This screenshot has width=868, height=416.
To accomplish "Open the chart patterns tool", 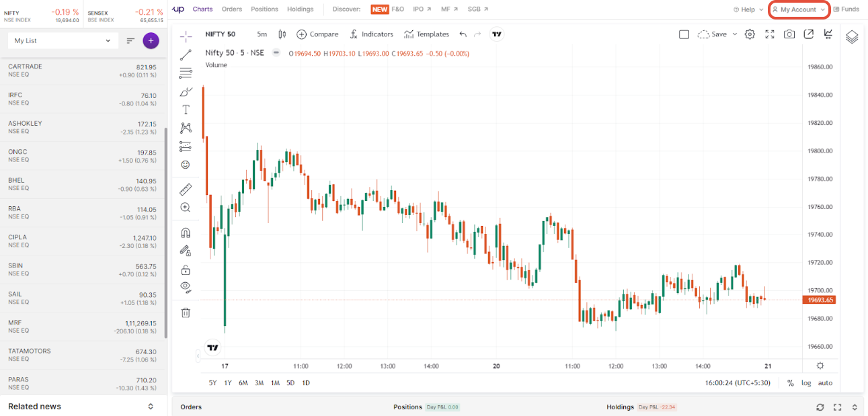I will (186, 128).
